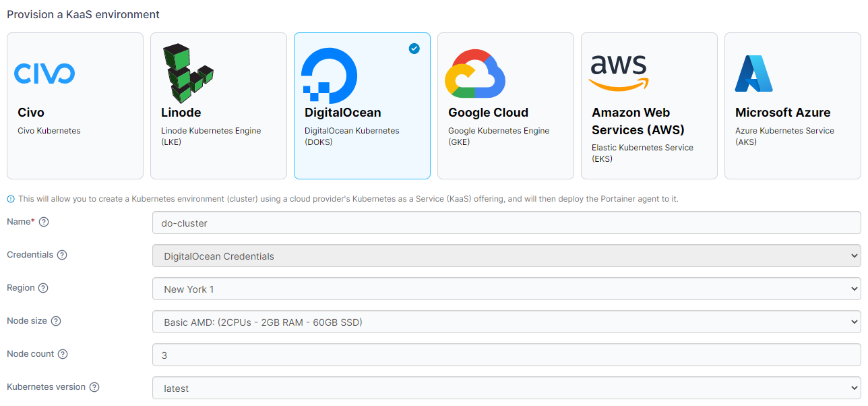Open the Node size dropdown
The width and height of the screenshot is (868, 406).
tap(507, 322)
